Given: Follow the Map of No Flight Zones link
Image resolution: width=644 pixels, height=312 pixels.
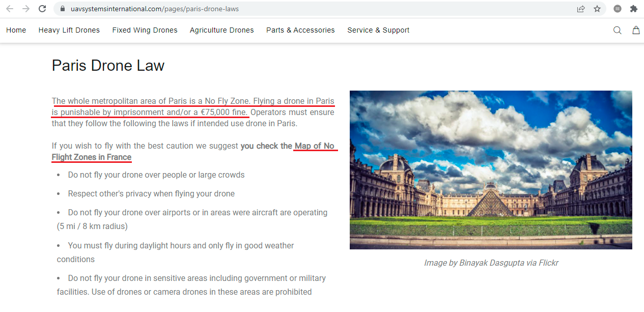Looking at the screenshot, I should [314, 146].
